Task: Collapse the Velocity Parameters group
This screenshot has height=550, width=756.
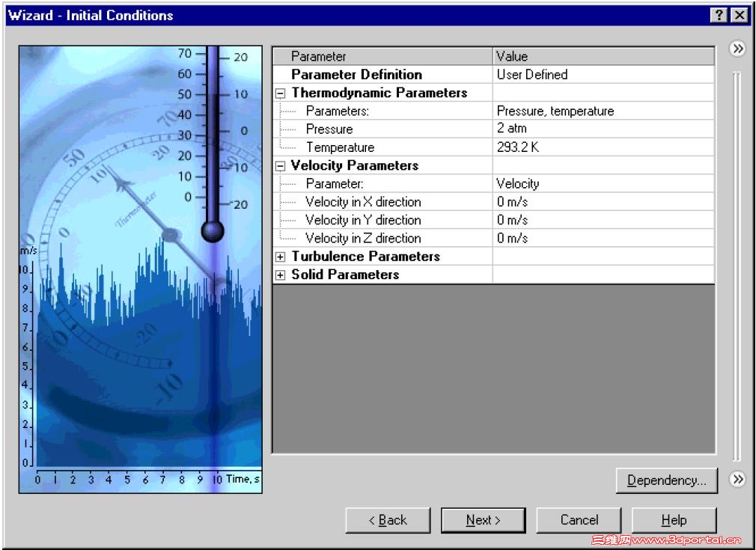Action: click(281, 165)
